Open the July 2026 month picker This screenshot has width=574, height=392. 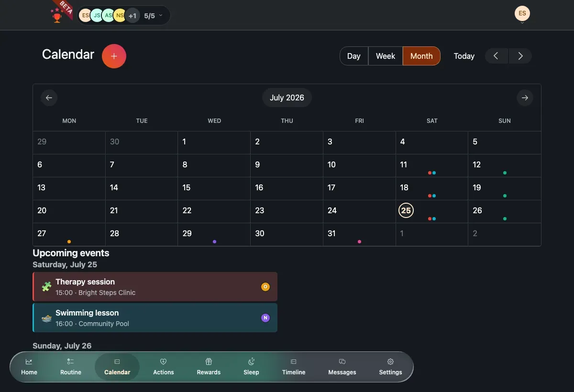click(x=287, y=98)
